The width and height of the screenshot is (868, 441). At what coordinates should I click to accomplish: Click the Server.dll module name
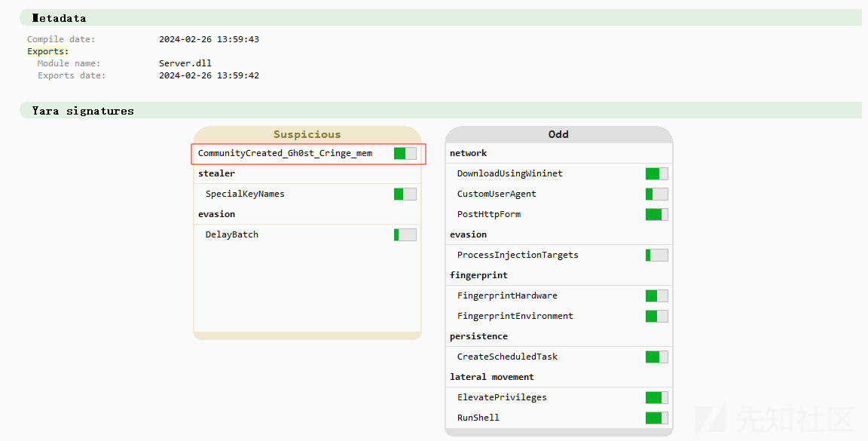185,63
